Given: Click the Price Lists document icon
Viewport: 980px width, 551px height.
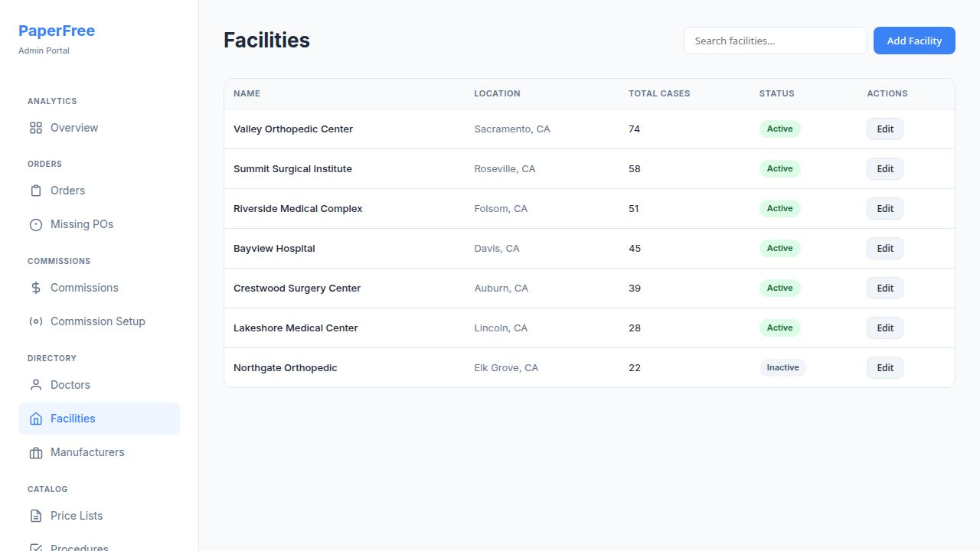Looking at the screenshot, I should (35, 516).
